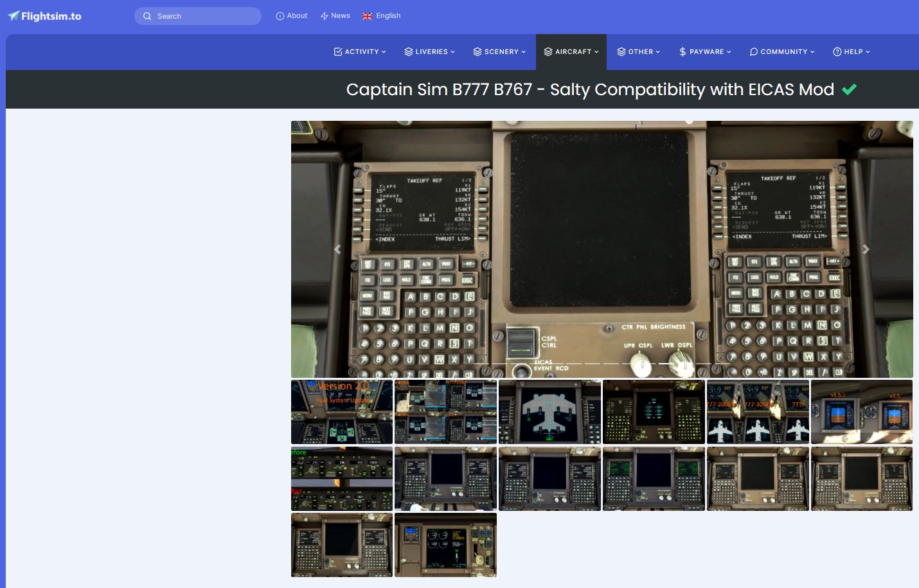The height and width of the screenshot is (588, 919).
Task: Select the Version 2.0 thumbnail
Action: [x=342, y=412]
